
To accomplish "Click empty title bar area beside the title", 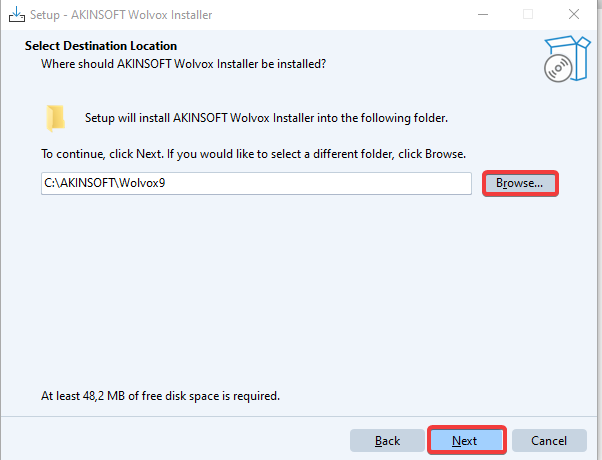I will 340,15.
